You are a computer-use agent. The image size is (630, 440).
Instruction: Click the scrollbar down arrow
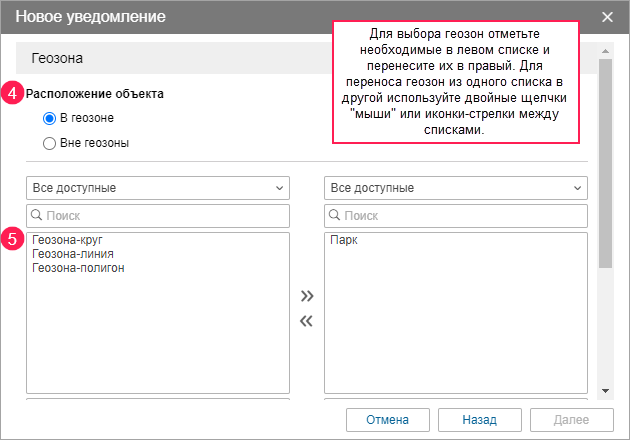point(605,390)
